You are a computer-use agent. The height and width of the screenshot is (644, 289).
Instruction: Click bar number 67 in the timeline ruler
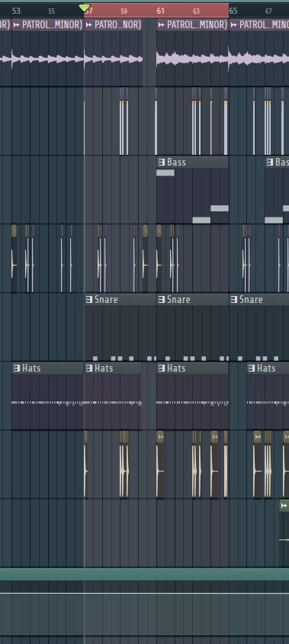(x=268, y=11)
